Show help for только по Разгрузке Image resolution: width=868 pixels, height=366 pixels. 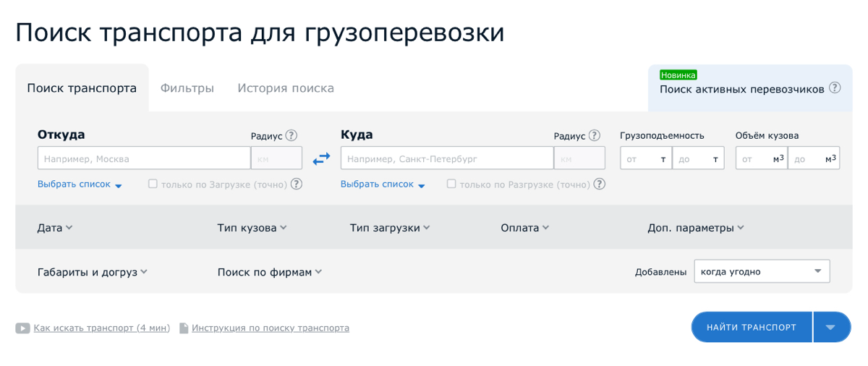pyautogui.click(x=600, y=184)
